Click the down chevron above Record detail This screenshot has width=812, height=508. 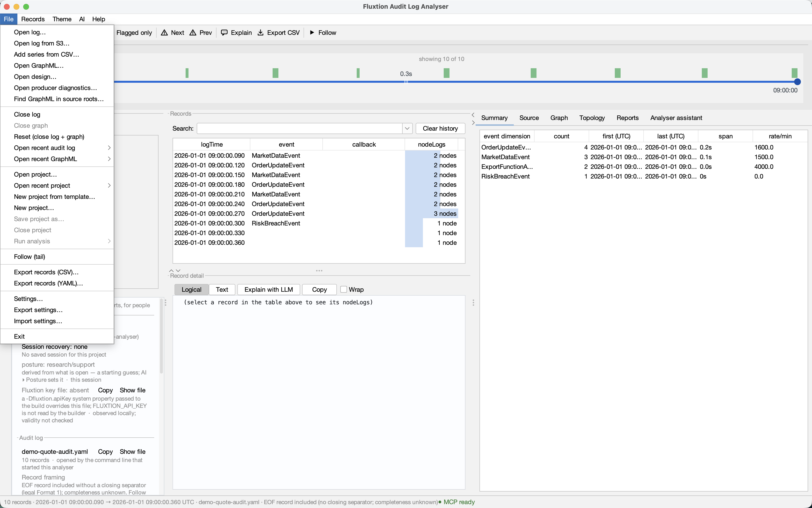tap(178, 270)
